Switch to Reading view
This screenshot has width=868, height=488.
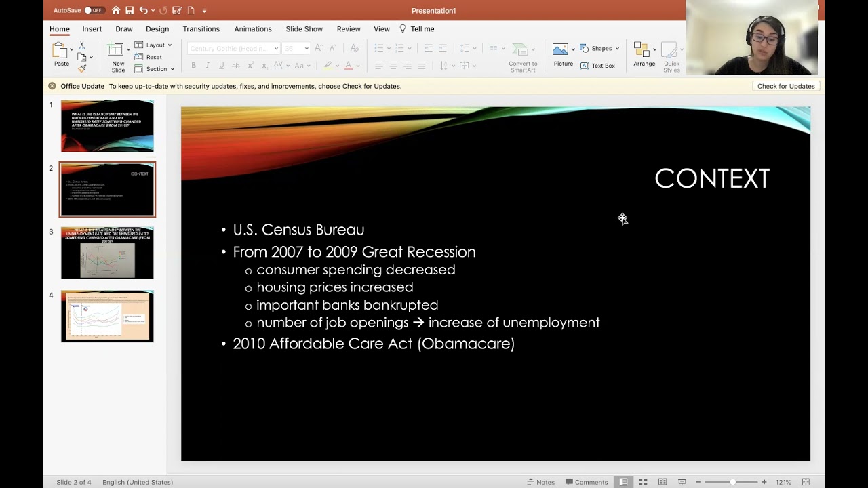coord(663,482)
